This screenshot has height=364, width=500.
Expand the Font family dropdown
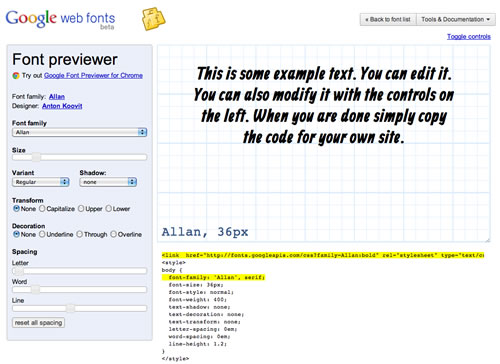point(79,132)
